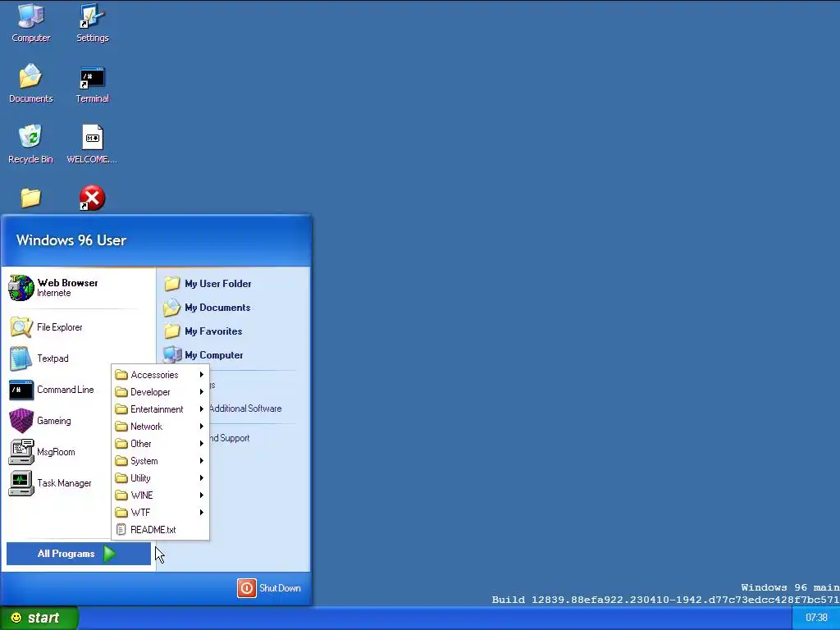The height and width of the screenshot is (630, 840).
Task: Select the unlabeled yellow folder on desktop
Action: pos(30,198)
